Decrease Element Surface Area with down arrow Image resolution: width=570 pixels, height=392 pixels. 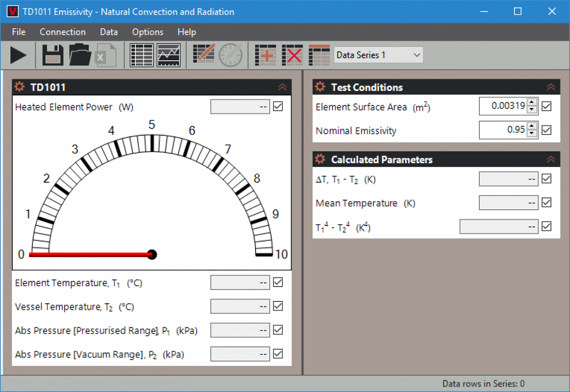[x=532, y=110]
